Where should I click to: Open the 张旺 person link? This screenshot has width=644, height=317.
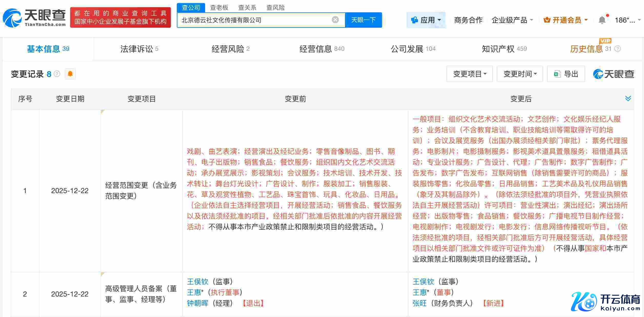pyautogui.click(x=419, y=303)
